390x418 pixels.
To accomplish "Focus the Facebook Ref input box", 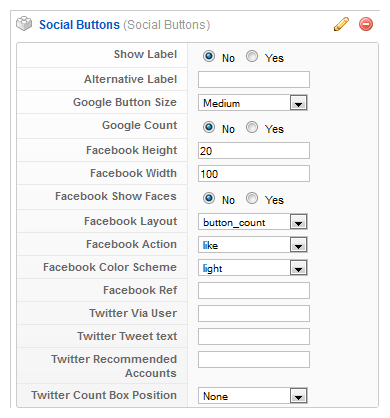I will (254, 291).
